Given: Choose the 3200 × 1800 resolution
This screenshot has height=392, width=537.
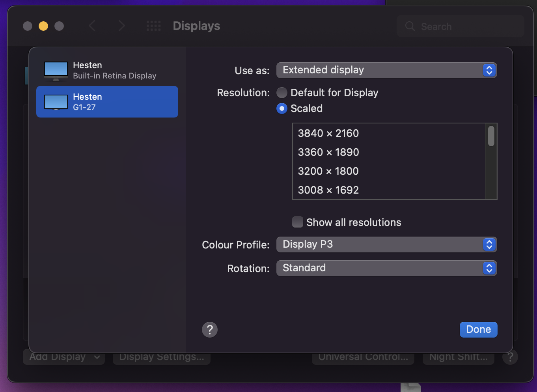Looking at the screenshot, I should click(x=328, y=171).
